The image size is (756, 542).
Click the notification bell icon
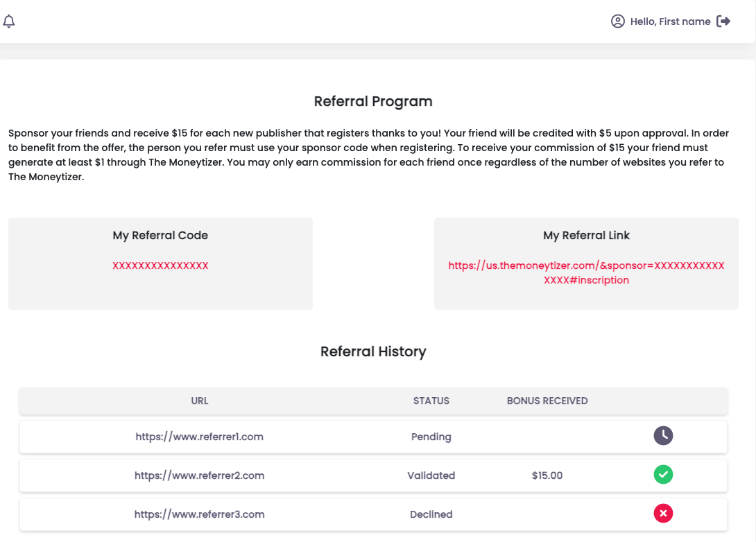coord(9,21)
